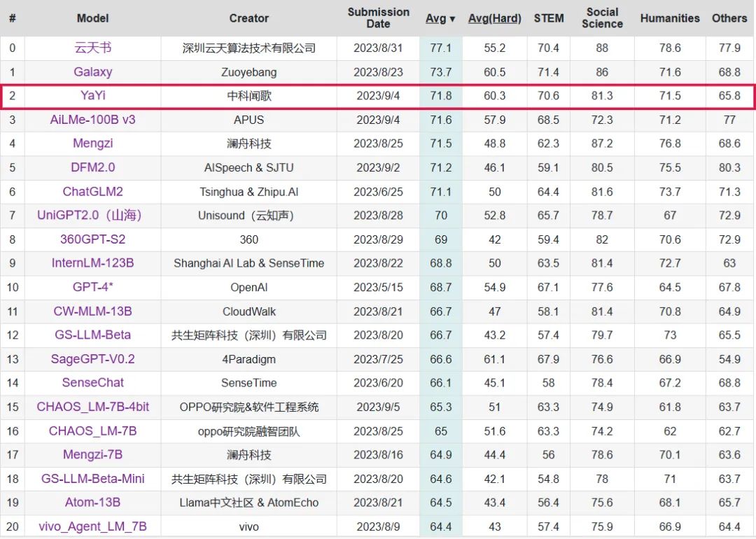Click the Humanities column header
The height and width of the screenshot is (539, 756).
[x=670, y=18]
